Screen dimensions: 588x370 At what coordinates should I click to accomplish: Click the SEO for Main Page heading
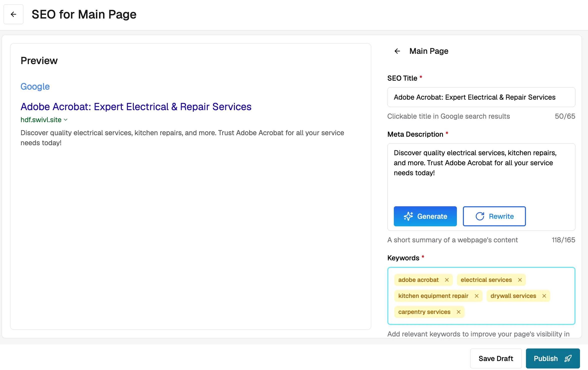click(84, 14)
